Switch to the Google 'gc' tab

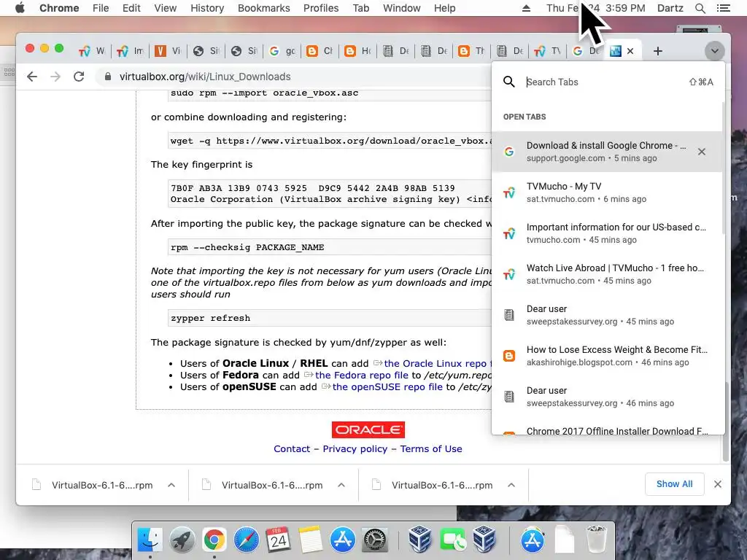282,51
